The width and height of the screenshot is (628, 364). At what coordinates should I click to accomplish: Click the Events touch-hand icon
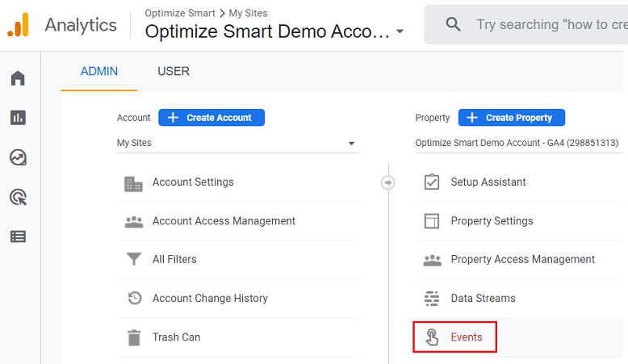pos(432,337)
